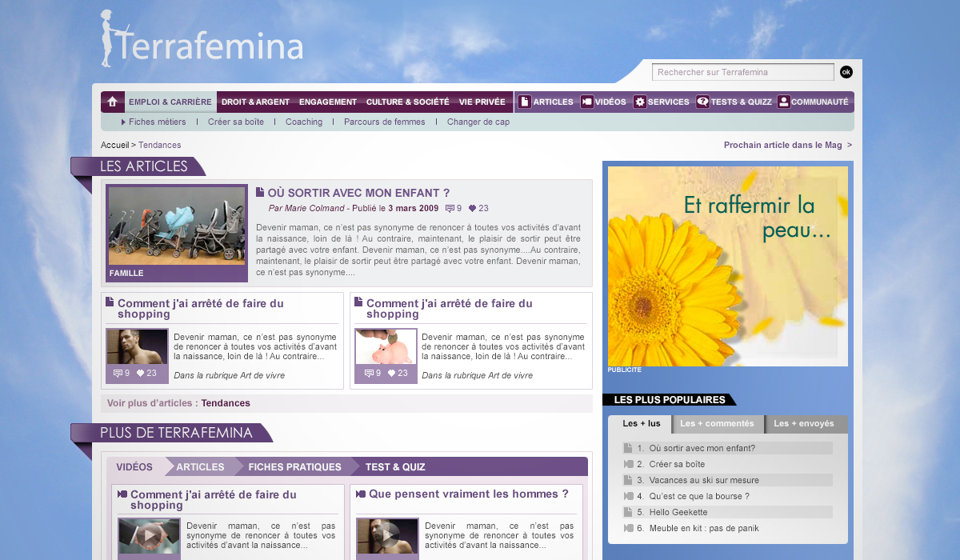Go to Prochain article dans le Mag

(788, 145)
